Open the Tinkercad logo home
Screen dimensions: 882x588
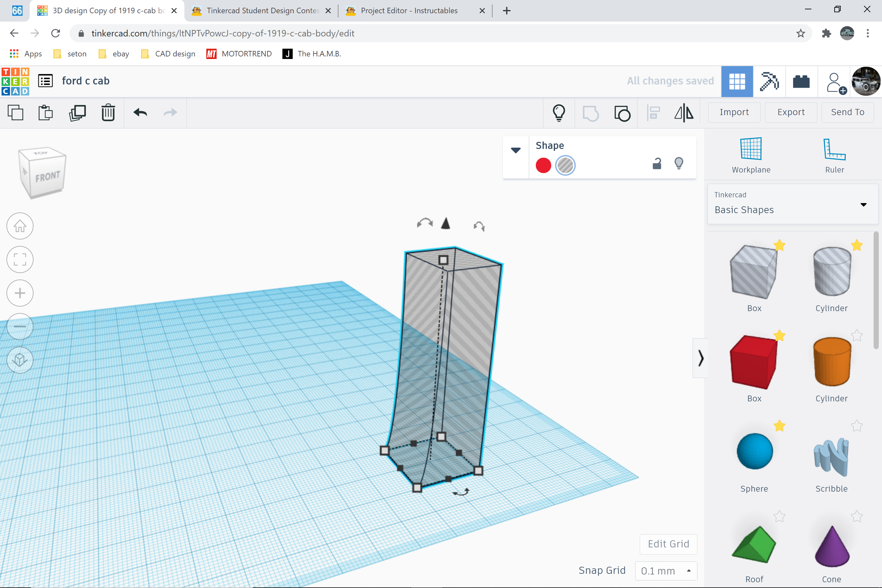click(15, 81)
